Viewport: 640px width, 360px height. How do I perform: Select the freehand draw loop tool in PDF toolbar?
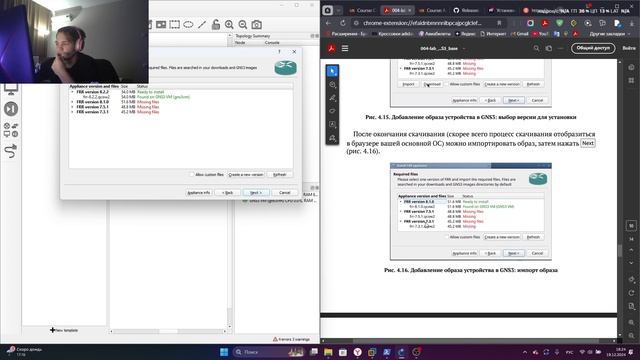(x=332, y=111)
